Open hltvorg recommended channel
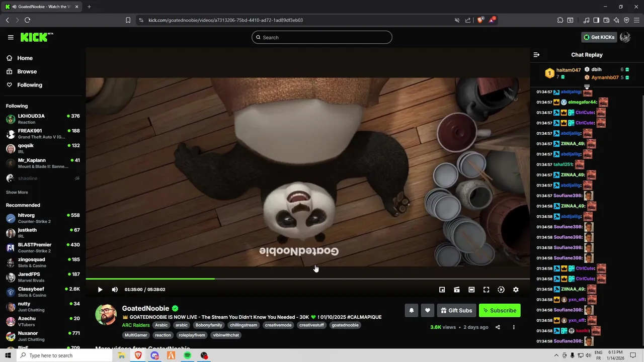 pos(43,218)
